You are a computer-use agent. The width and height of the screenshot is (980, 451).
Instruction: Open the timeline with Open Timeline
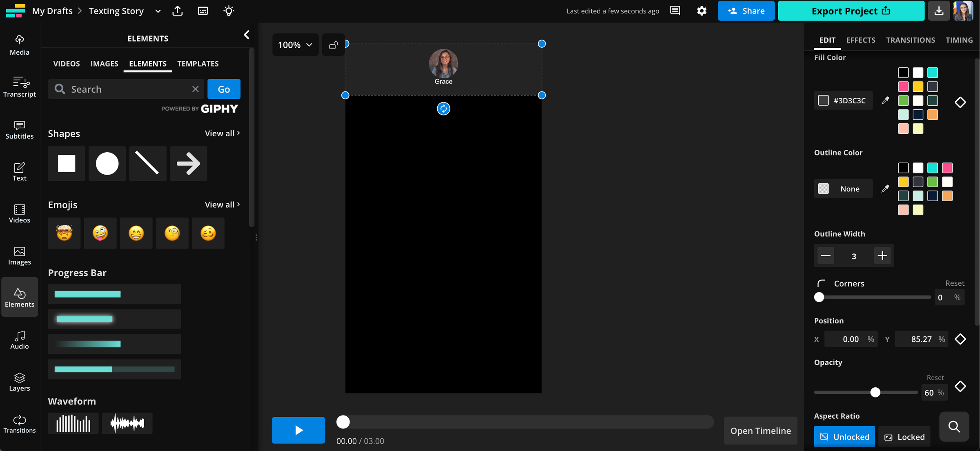pos(760,431)
